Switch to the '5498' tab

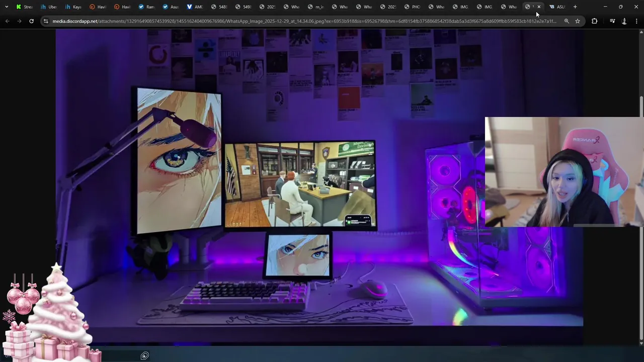[243, 7]
